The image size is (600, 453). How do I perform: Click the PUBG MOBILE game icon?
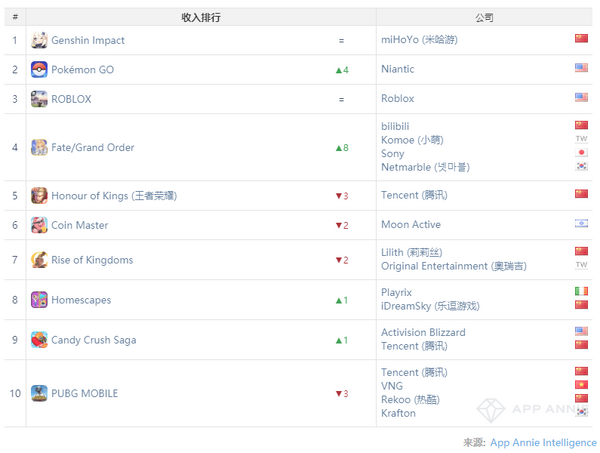(x=39, y=393)
